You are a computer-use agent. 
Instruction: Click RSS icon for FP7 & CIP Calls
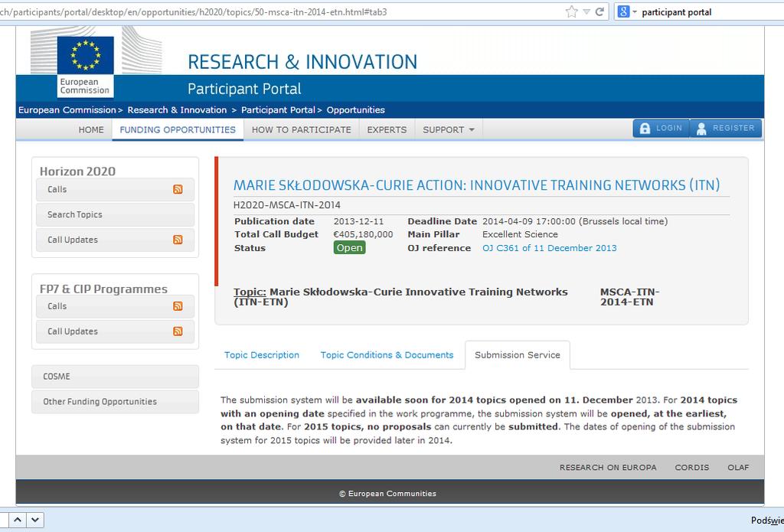178,306
